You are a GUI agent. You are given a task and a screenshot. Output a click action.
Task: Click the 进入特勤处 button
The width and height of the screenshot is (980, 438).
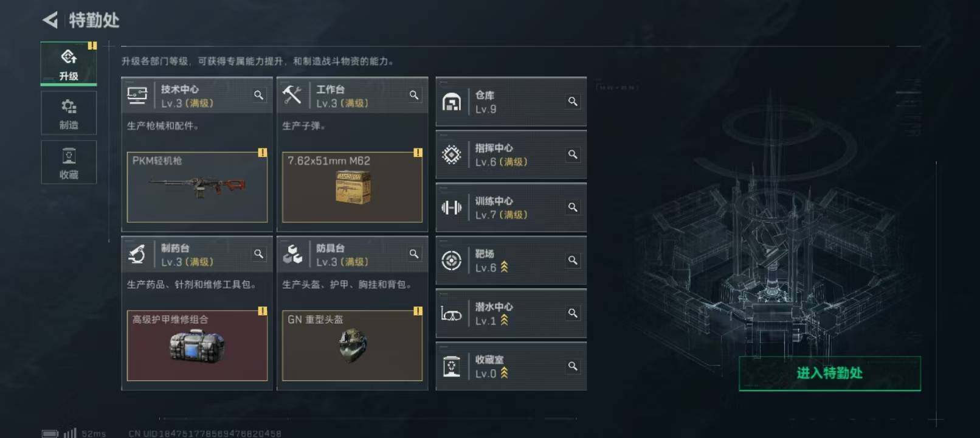[830, 374]
